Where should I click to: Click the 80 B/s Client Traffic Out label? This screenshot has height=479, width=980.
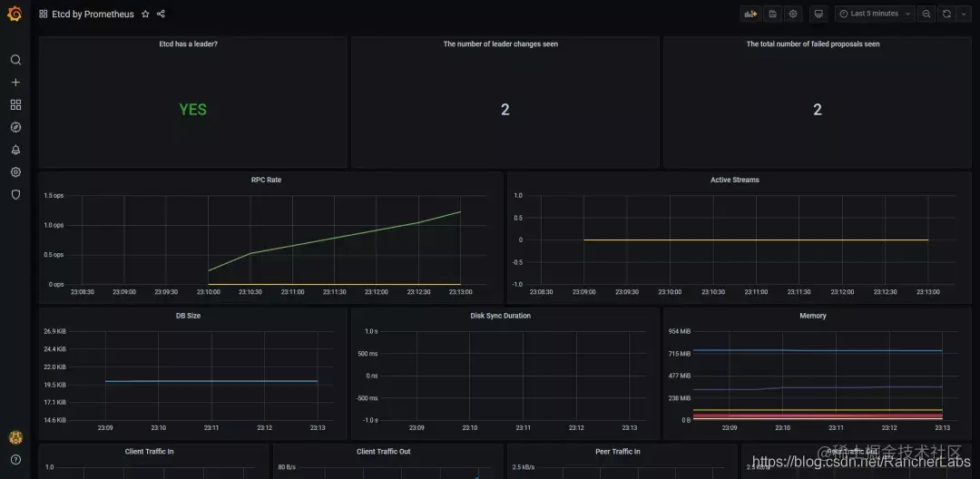(x=287, y=467)
